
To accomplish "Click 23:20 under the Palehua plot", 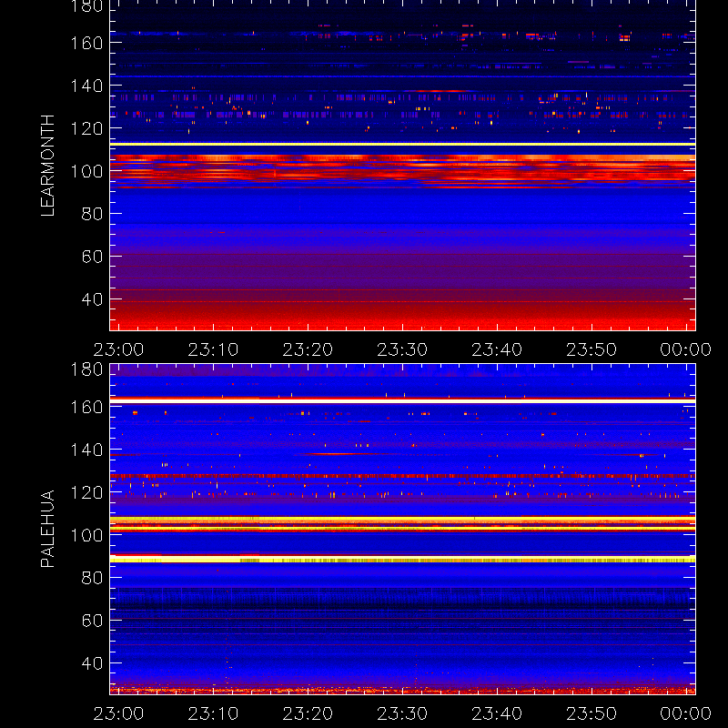I will pyautogui.click(x=308, y=713).
